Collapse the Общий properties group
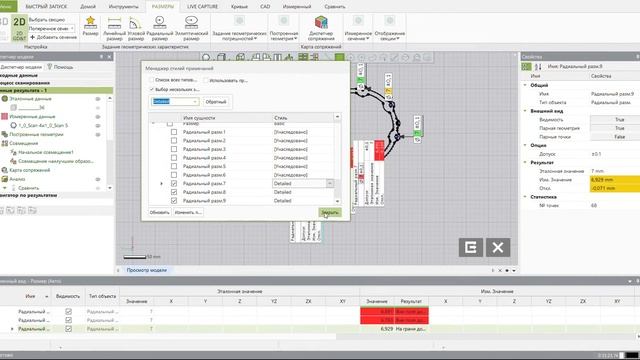Viewport: 640px width, 360px height. pos(525,85)
